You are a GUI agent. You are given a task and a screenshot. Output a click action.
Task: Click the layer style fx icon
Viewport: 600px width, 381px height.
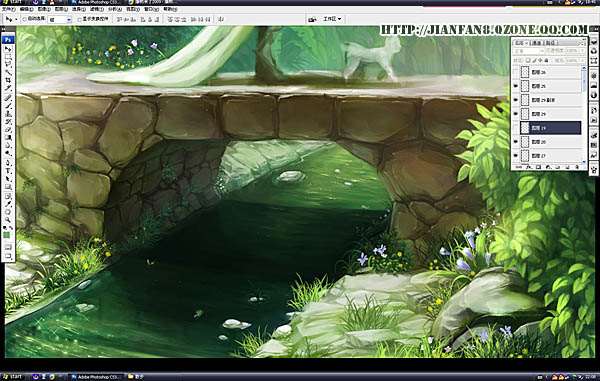point(529,167)
